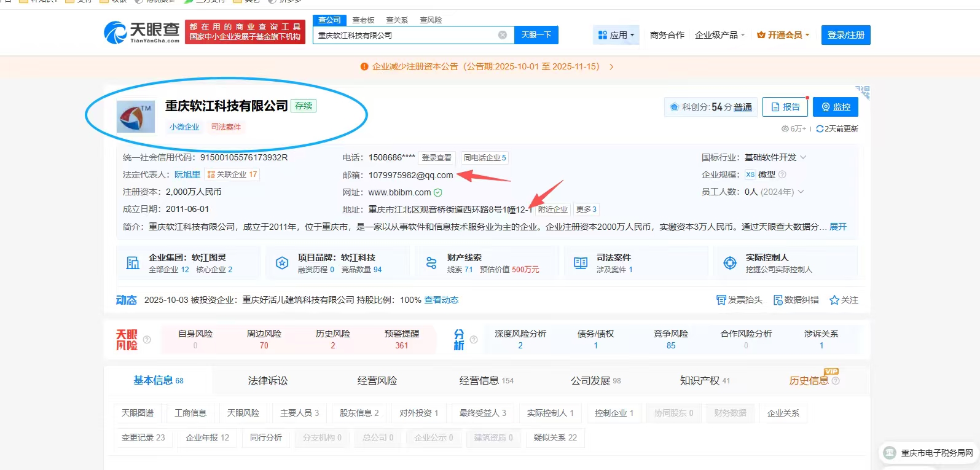Open 全部企业 12 link
980x470 pixels.
tap(169, 270)
